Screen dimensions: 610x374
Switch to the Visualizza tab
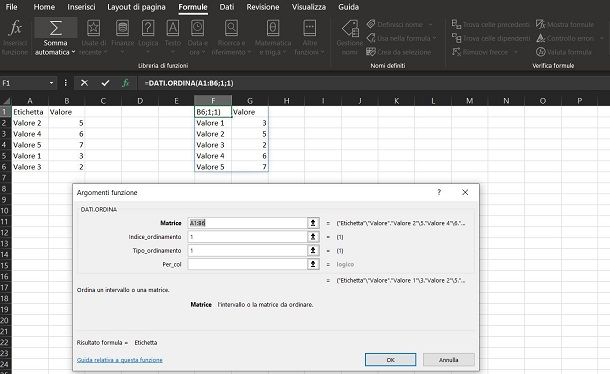(309, 7)
